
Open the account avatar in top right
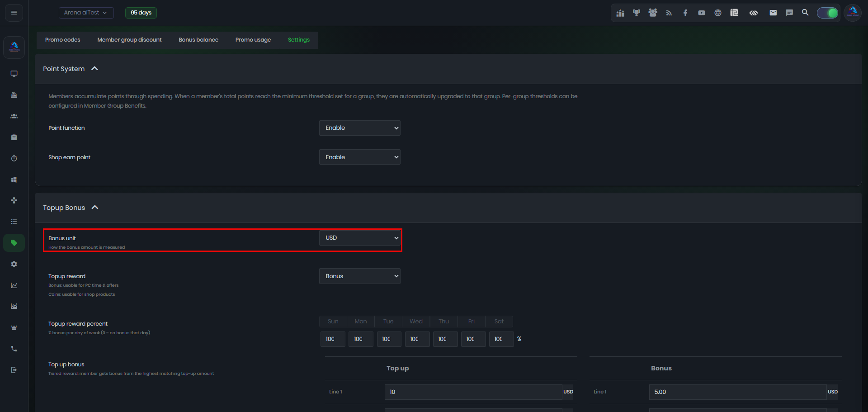point(853,13)
